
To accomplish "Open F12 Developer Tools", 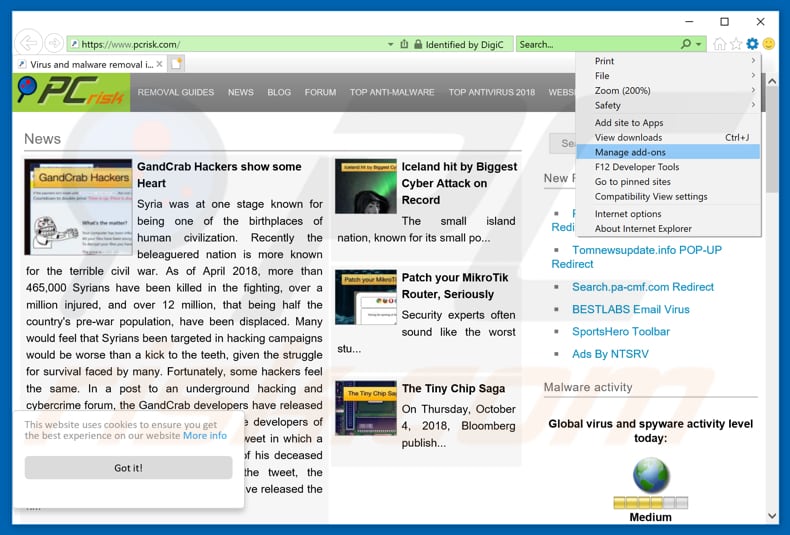I will coord(668,167).
